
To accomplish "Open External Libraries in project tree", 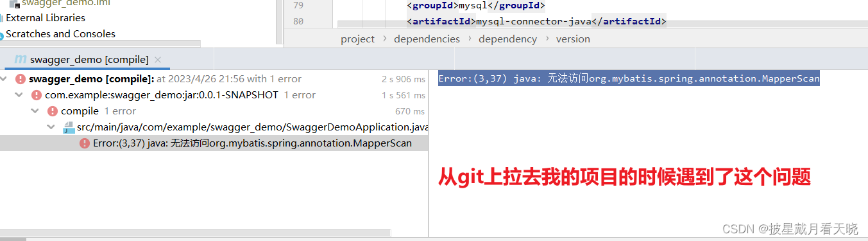I will [46, 18].
